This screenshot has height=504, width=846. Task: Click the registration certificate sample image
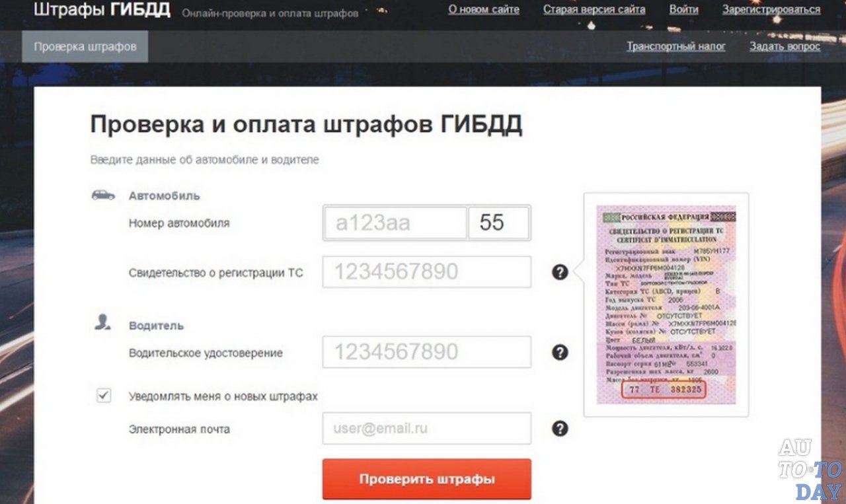[666, 305]
